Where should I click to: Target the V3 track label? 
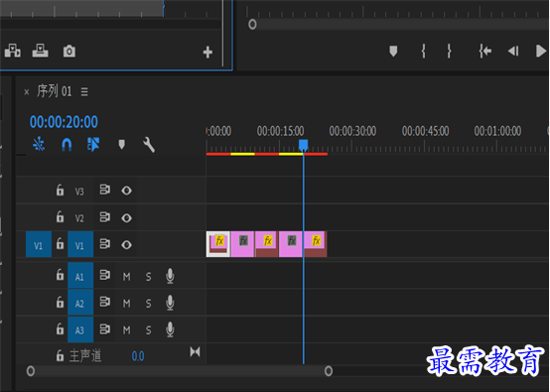click(79, 192)
